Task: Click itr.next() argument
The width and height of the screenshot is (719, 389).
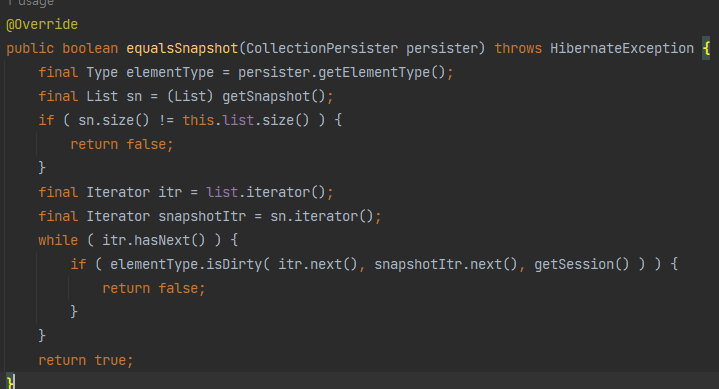Action: pos(318,264)
